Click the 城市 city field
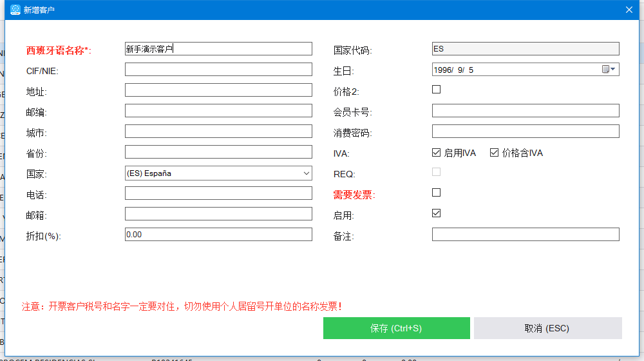This screenshot has width=644, height=361. [218, 131]
